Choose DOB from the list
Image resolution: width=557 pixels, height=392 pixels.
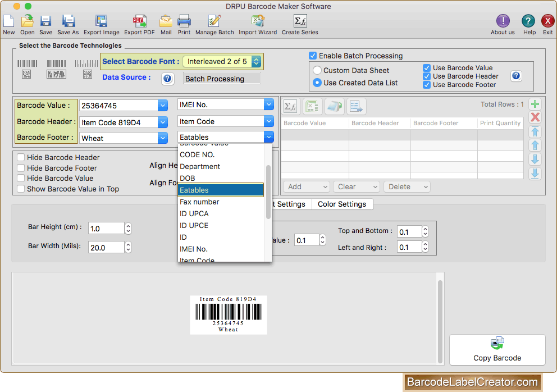point(221,178)
